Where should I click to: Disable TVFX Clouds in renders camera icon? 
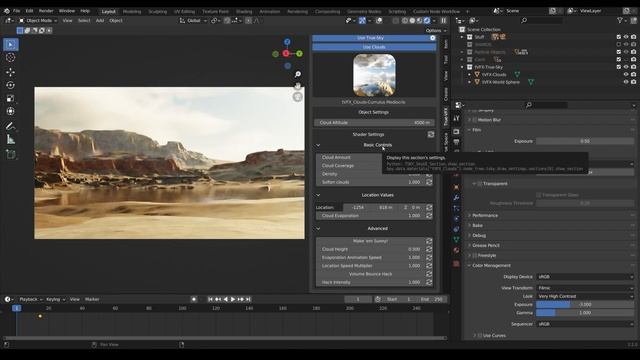point(633,75)
